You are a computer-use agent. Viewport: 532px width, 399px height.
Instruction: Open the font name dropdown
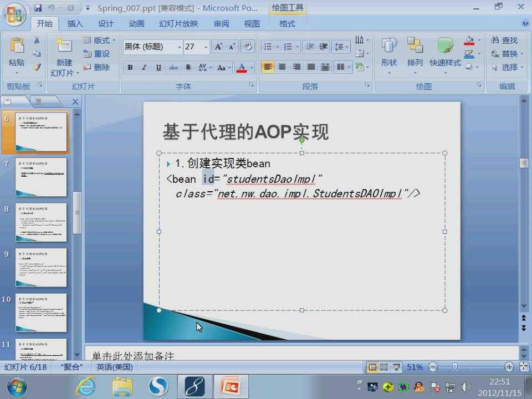coord(180,47)
